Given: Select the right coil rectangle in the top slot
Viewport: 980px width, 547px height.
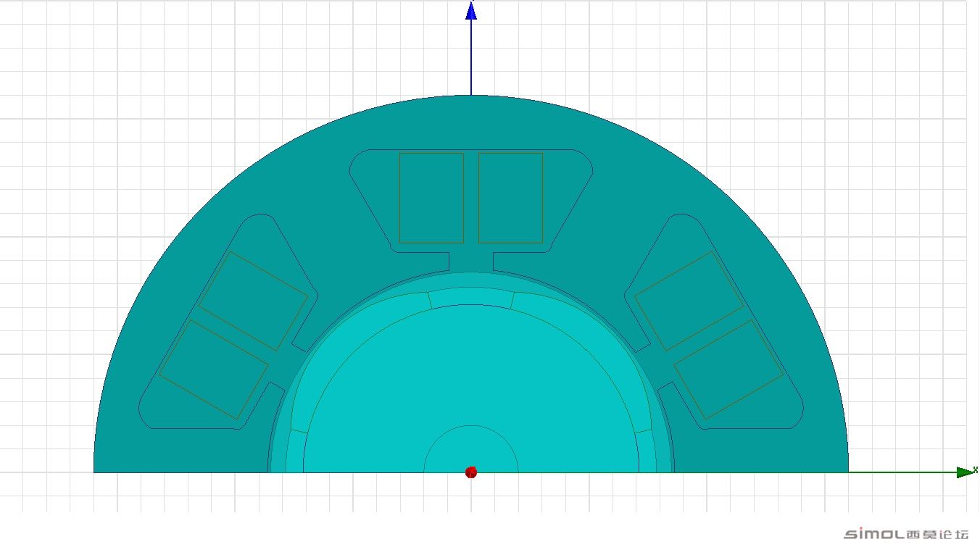Looking at the screenshot, I should point(510,198).
